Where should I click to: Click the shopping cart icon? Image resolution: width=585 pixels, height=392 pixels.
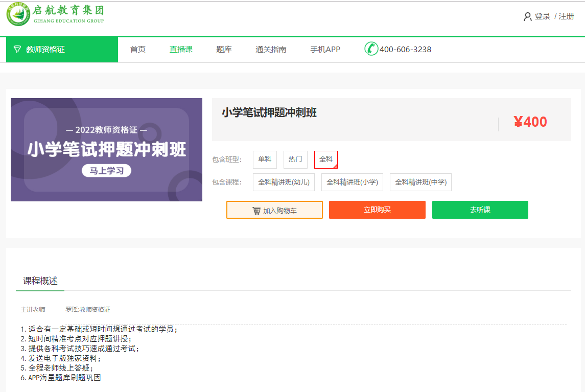(x=256, y=211)
